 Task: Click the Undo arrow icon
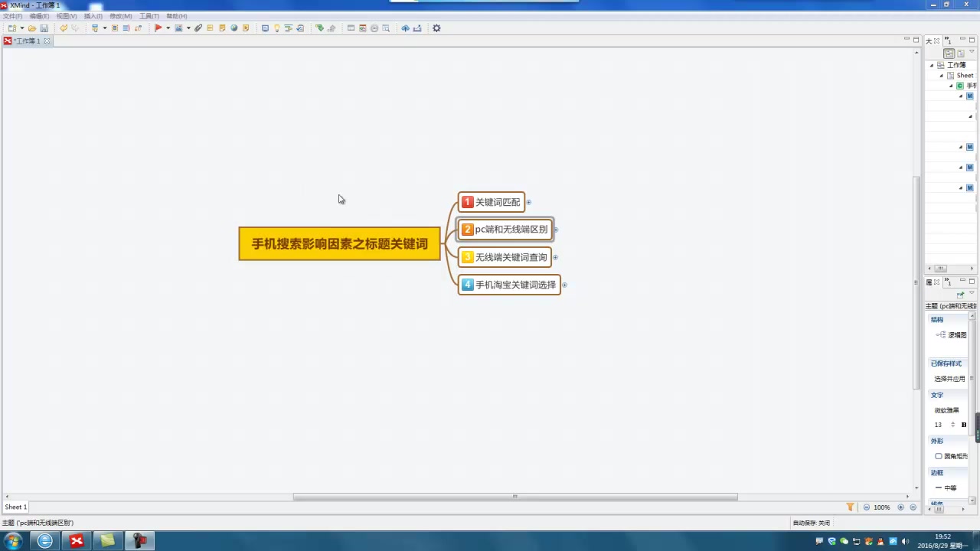point(64,28)
